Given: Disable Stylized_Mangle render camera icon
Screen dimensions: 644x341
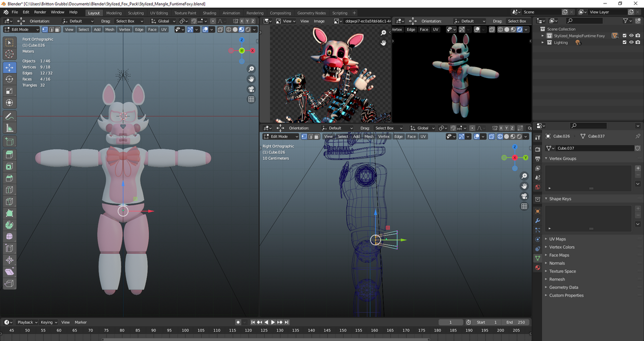Looking at the screenshot, I should (x=637, y=36).
